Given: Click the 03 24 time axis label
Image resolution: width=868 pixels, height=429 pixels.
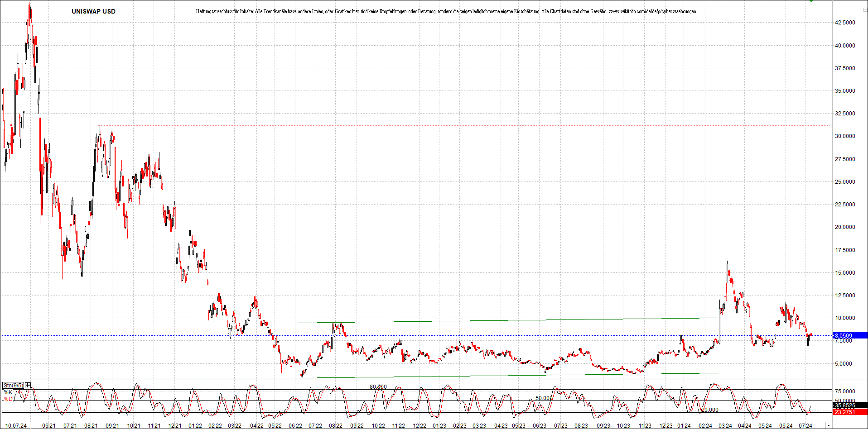Looking at the screenshot, I should tap(725, 426).
